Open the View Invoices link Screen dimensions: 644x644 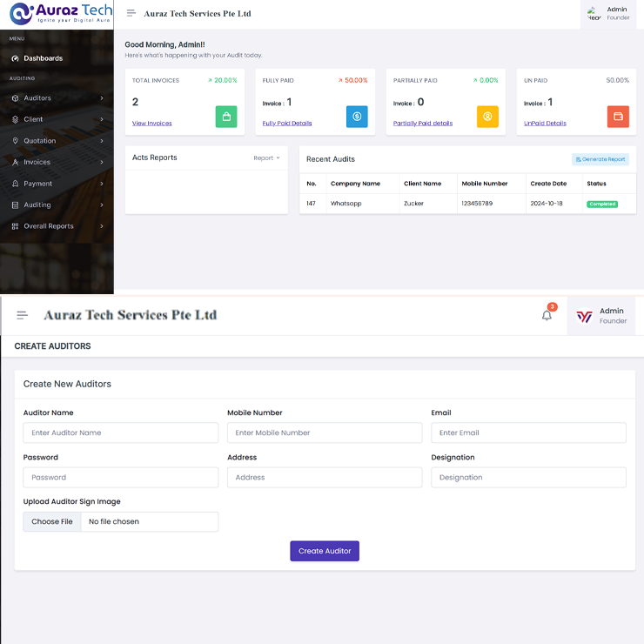click(x=152, y=124)
